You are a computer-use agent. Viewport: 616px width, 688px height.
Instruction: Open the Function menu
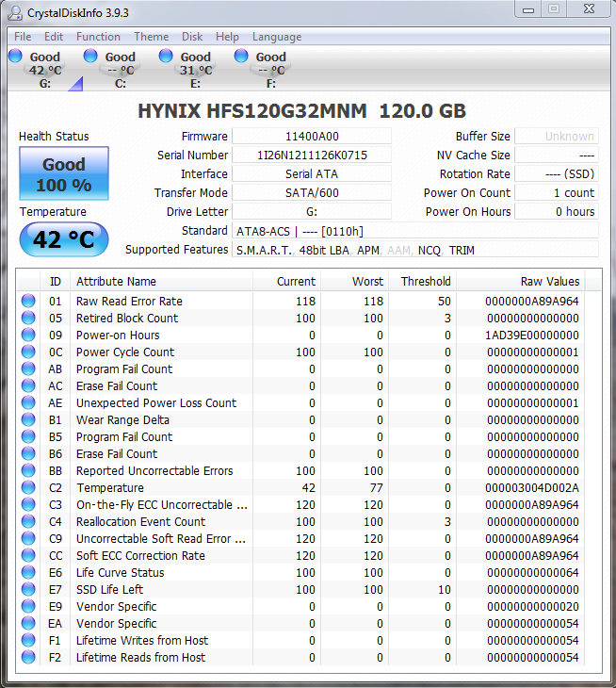(x=98, y=37)
